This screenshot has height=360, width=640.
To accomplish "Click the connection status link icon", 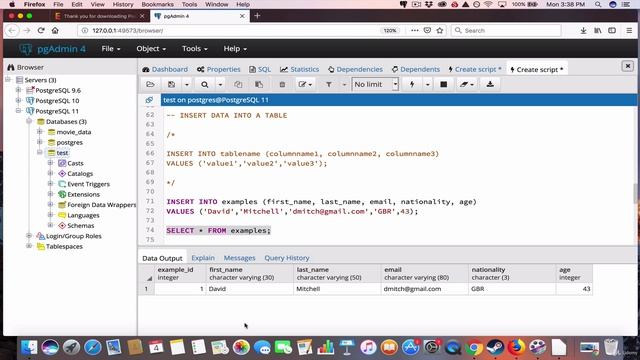I will [149, 100].
